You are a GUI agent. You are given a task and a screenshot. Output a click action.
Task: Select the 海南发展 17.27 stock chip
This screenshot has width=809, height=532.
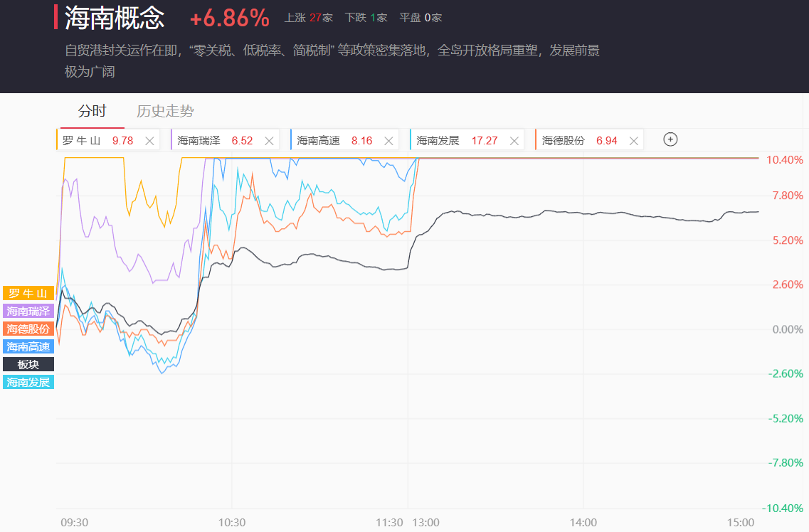click(455, 141)
